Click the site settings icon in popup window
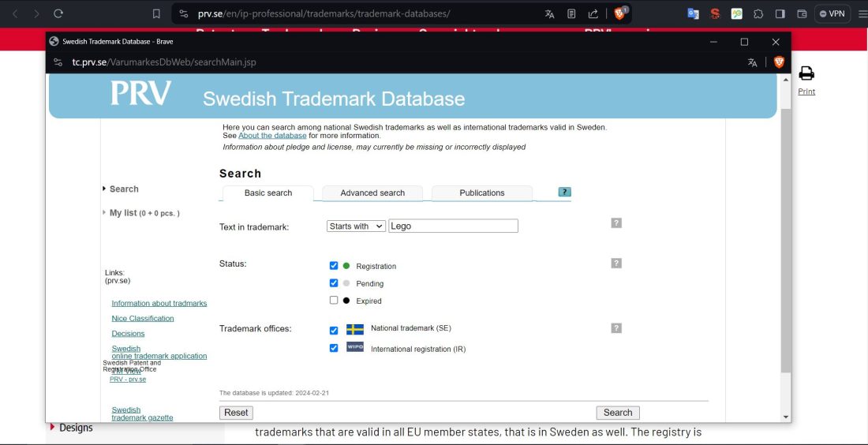The height and width of the screenshot is (445, 868). (x=58, y=62)
